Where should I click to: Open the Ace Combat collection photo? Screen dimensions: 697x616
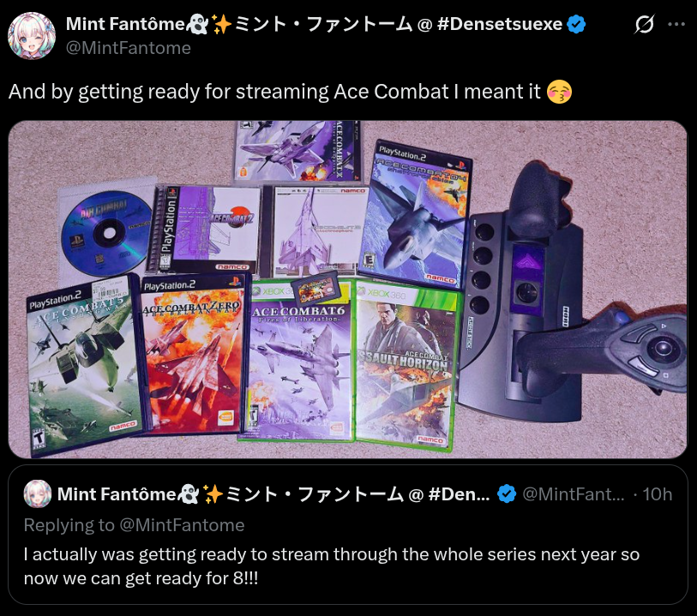tap(347, 289)
